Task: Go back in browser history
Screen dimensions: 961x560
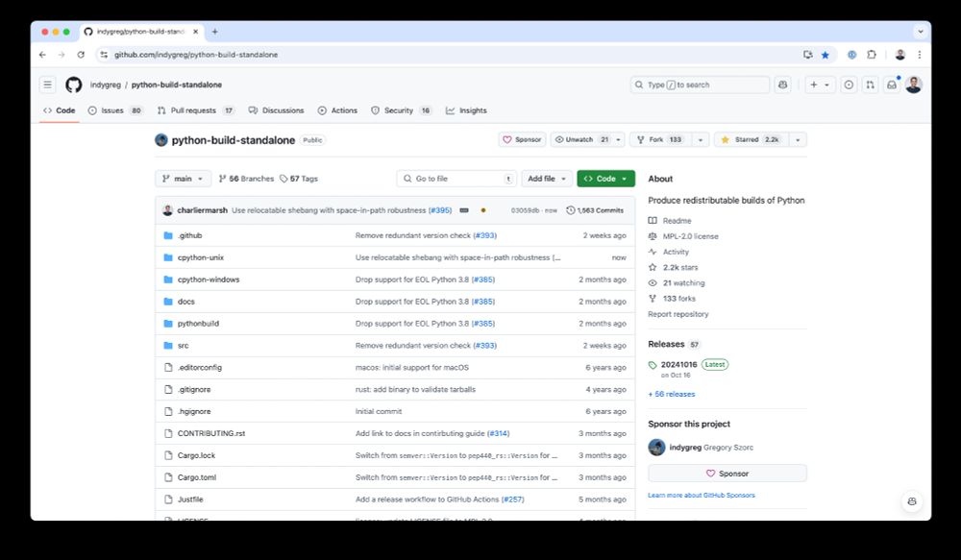Action: point(42,55)
